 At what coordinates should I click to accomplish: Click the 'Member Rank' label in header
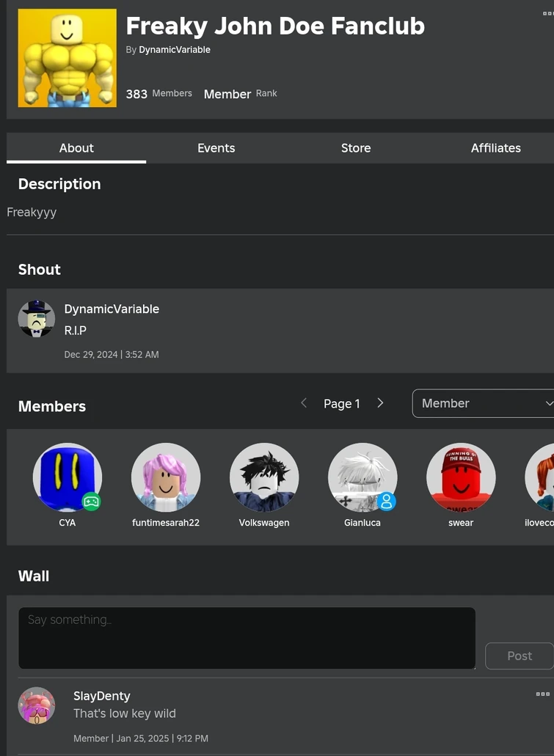pos(241,94)
